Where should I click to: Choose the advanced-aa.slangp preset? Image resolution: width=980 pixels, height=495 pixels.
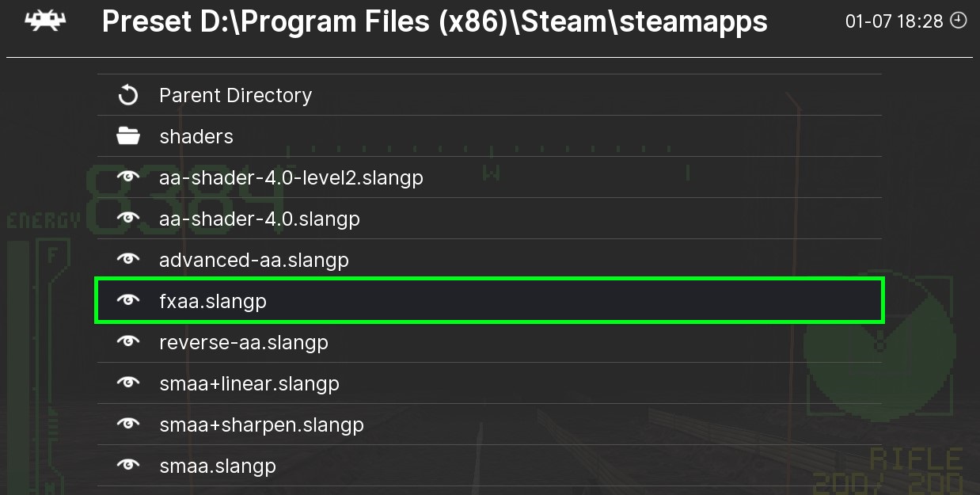(253, 260)
